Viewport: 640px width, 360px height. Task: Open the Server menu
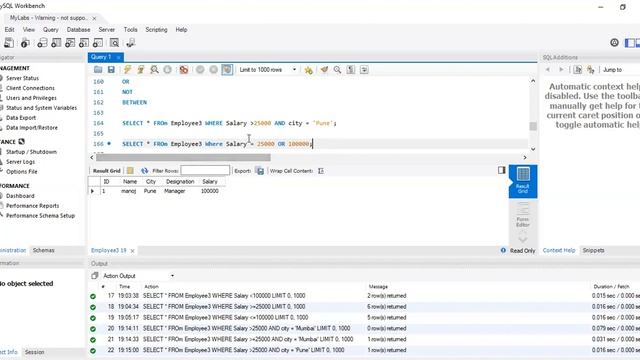pyautogui.click(x=107, y=30)
